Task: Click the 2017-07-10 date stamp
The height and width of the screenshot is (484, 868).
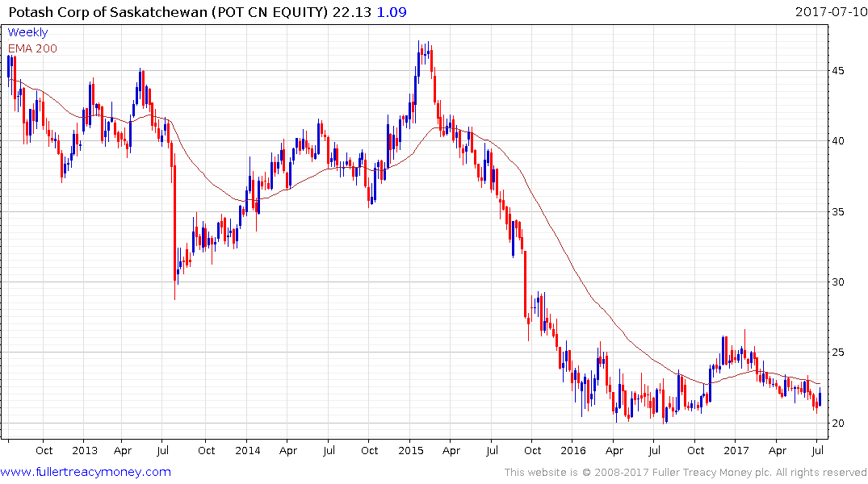Action: (832, 11)
